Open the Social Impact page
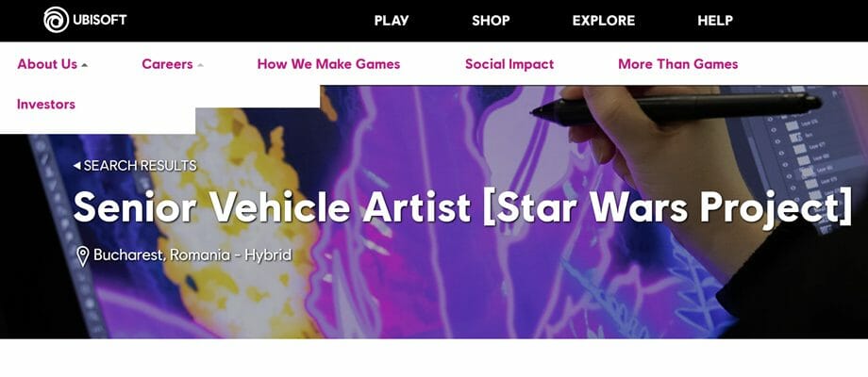Image resolution: width=868 pixels, height=377 pixels. pos(509,64)
